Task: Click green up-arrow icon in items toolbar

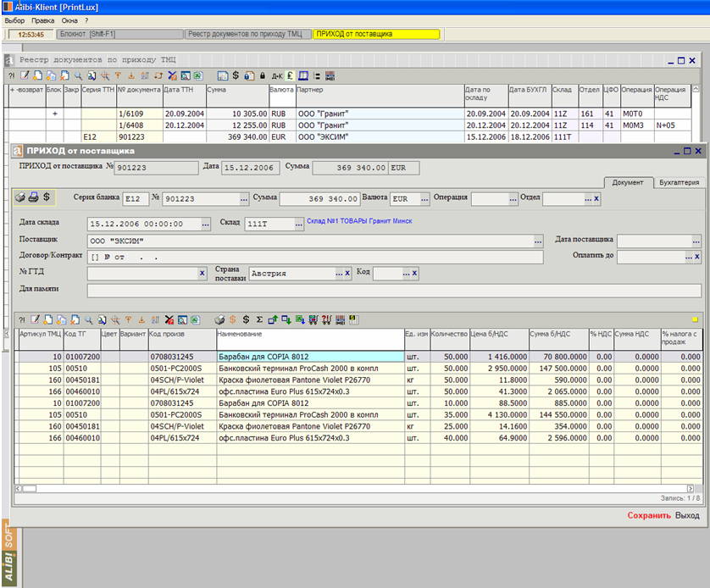Action: (x=273, y=319)
